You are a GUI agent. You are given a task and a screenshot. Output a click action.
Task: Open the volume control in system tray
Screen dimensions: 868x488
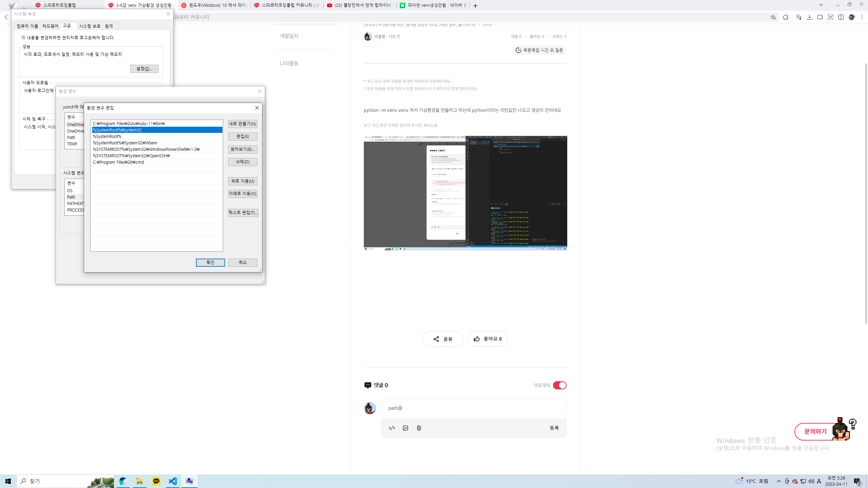811,481
